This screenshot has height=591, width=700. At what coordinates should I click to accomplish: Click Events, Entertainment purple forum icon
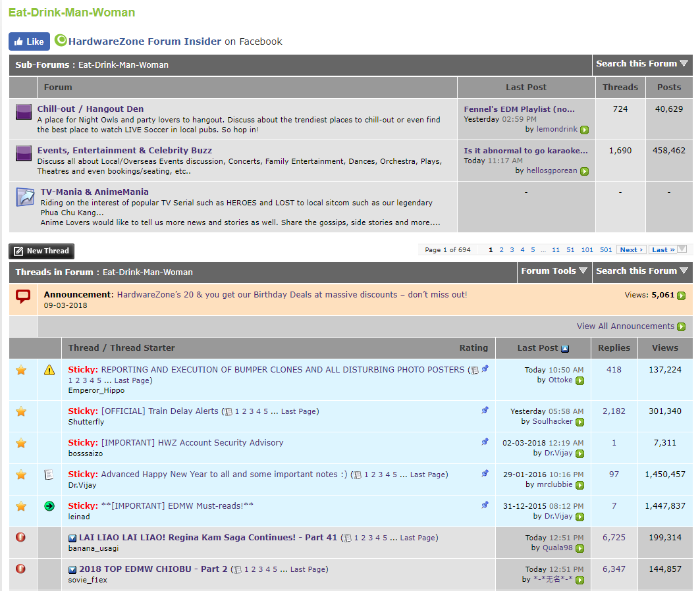[x=24, y=153]
